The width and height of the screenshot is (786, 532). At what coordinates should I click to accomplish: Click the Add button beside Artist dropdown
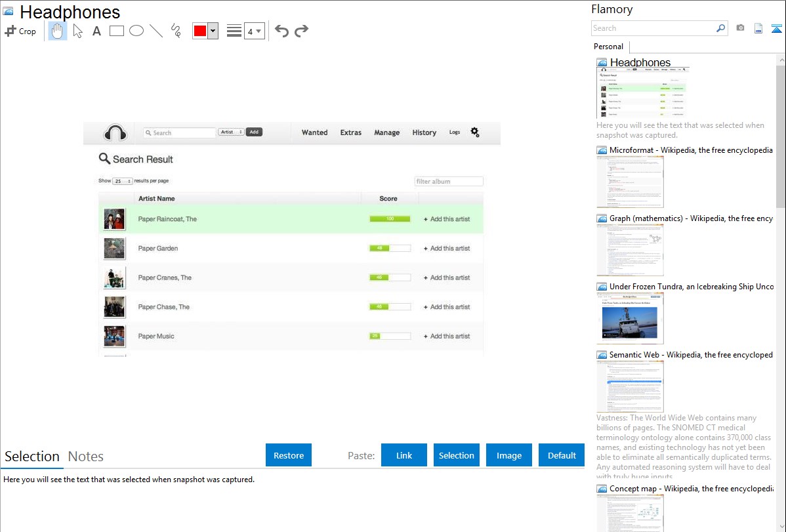tap(254, 132)
